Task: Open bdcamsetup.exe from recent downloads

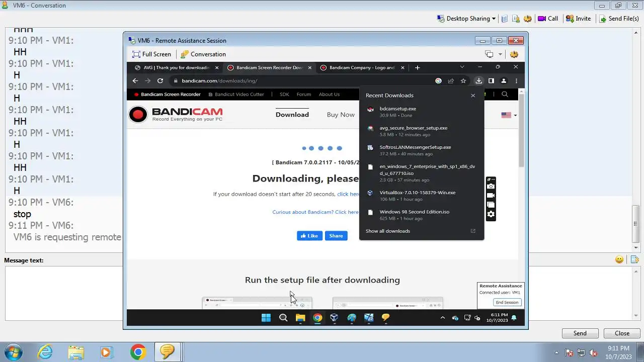Action: (x=421, y=112)
